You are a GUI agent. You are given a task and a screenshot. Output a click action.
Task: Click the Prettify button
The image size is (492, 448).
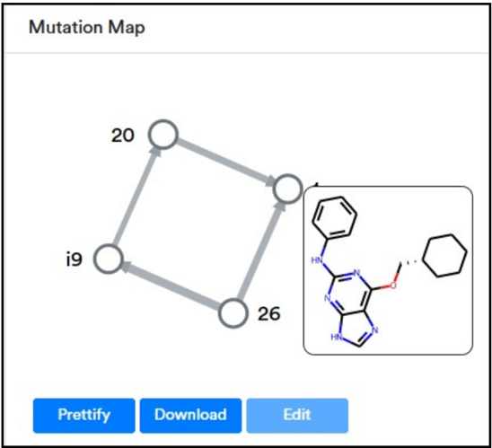(84, 416)
